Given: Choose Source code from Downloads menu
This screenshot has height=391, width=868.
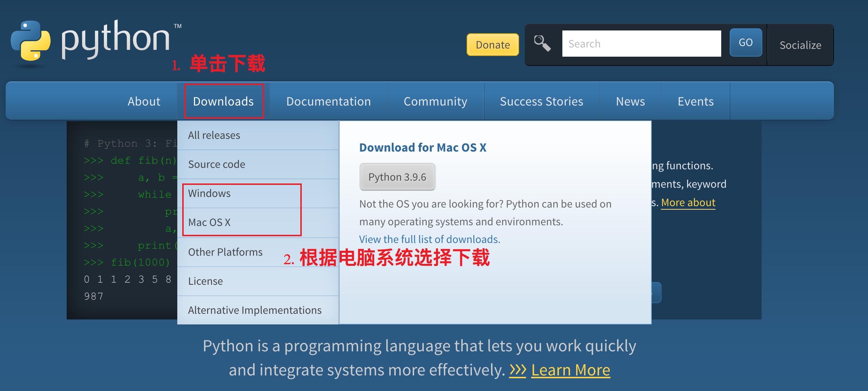Looking at the screenshot, I should [x=217, y=164].
